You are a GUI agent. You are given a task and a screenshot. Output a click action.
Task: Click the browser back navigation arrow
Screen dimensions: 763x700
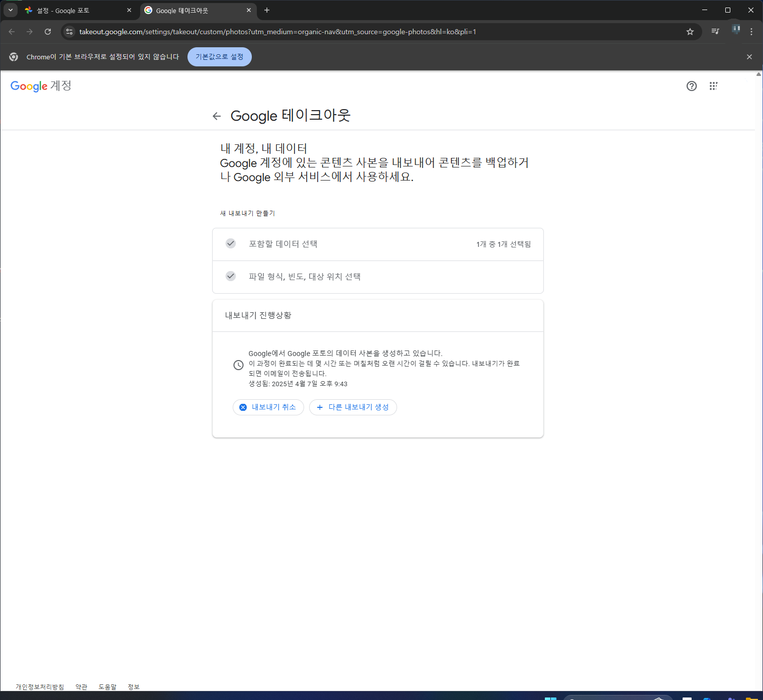click(12, 32)
